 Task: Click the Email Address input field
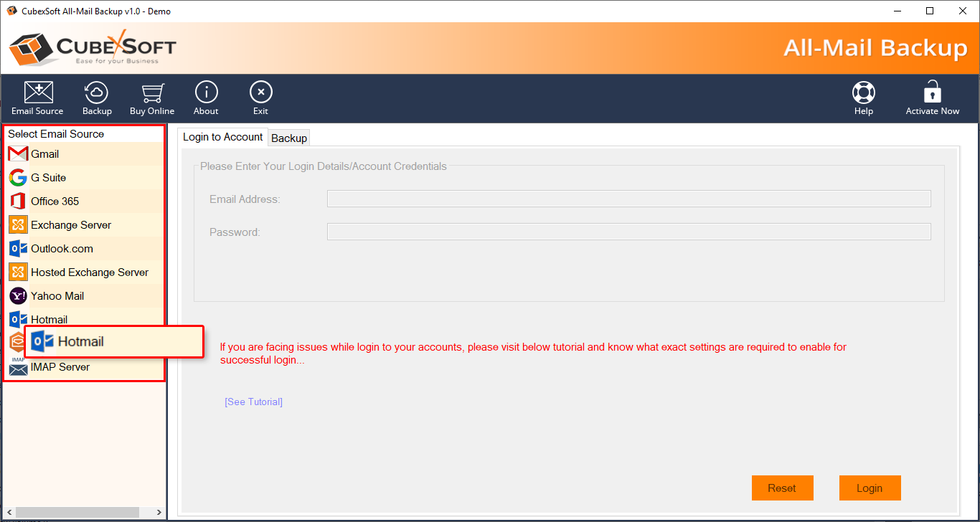tap(629, 199)
